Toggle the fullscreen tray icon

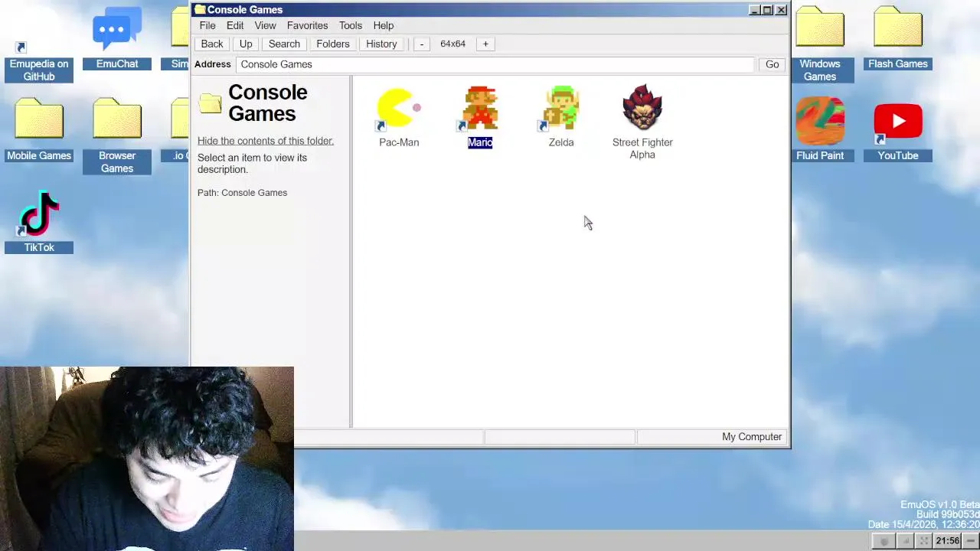(924, 541)
